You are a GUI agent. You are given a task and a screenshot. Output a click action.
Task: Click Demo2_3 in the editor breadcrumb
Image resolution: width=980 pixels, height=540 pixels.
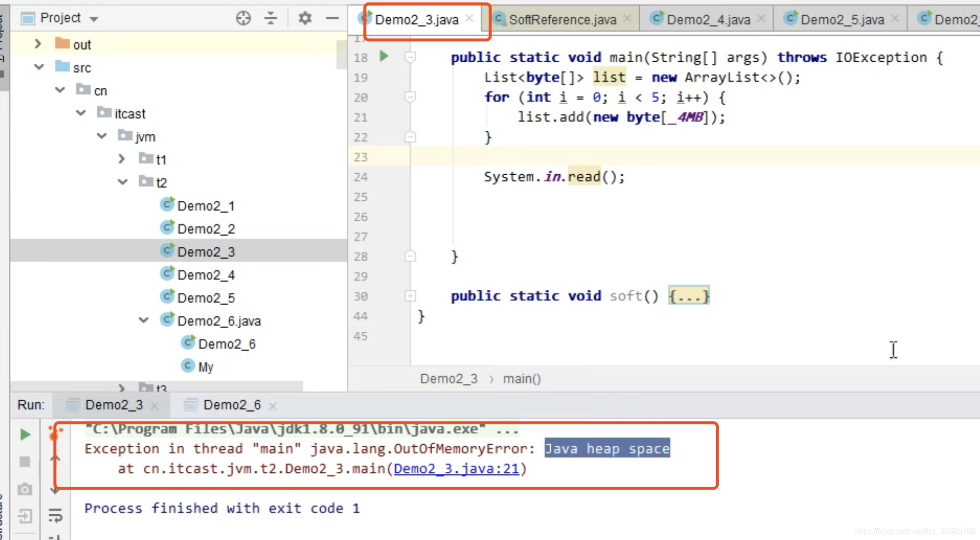click(449, 379)
